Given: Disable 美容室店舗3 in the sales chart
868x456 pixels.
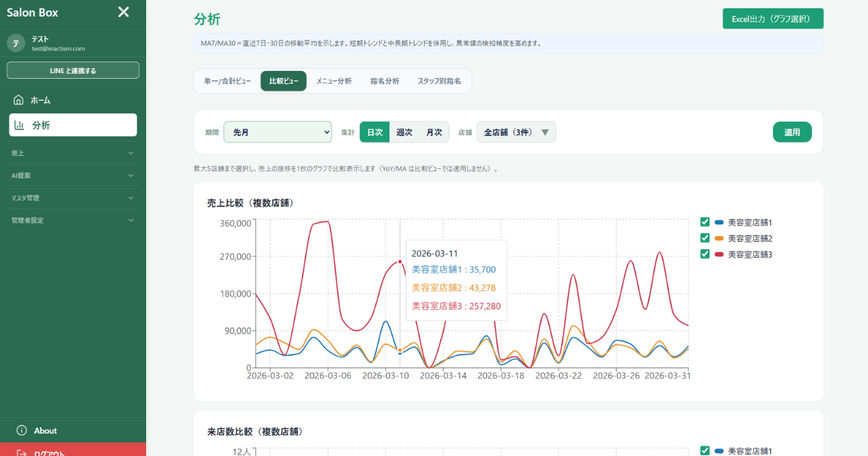Looking at the screenshot, I should click(705, 254).
